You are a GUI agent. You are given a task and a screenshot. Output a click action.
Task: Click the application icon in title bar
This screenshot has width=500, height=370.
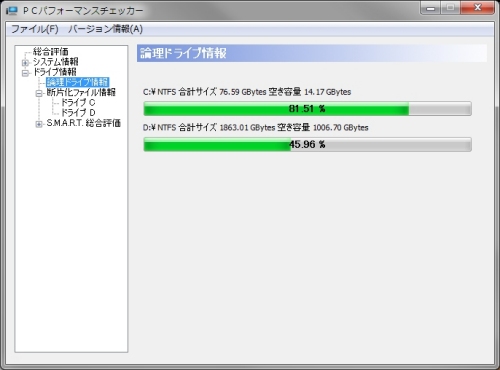[x=11, y=10]
